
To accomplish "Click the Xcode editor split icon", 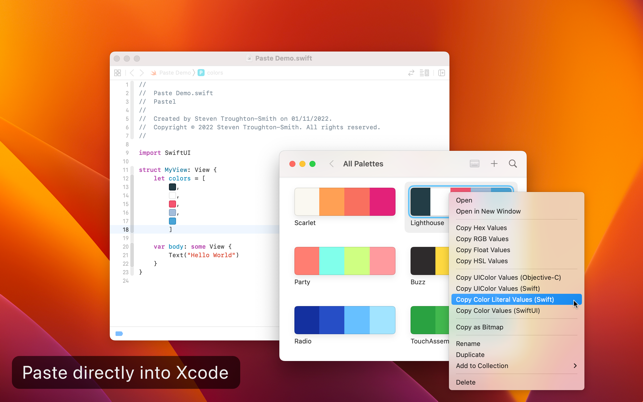I will pyautogui.click(x=442, y=73).
